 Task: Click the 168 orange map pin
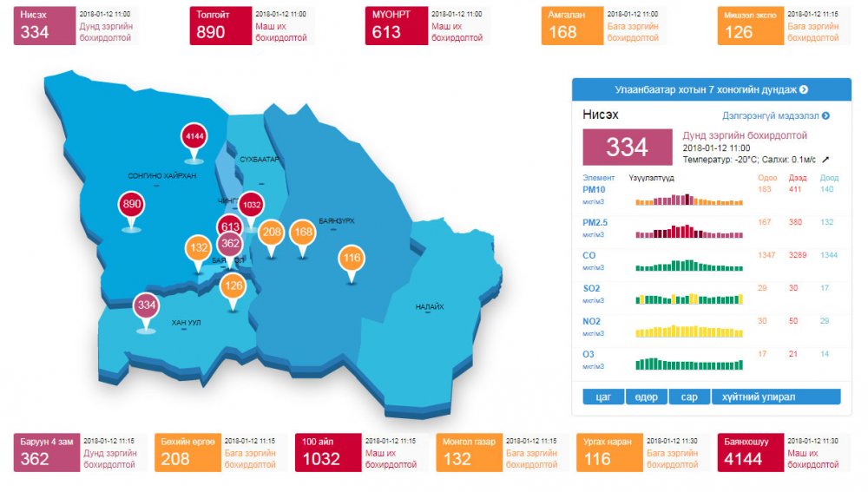[x=303, y=232]
